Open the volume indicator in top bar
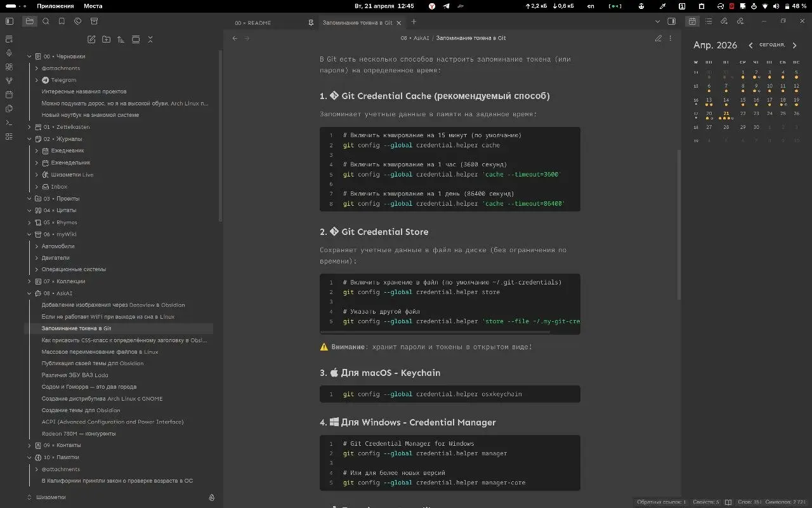 775,6
